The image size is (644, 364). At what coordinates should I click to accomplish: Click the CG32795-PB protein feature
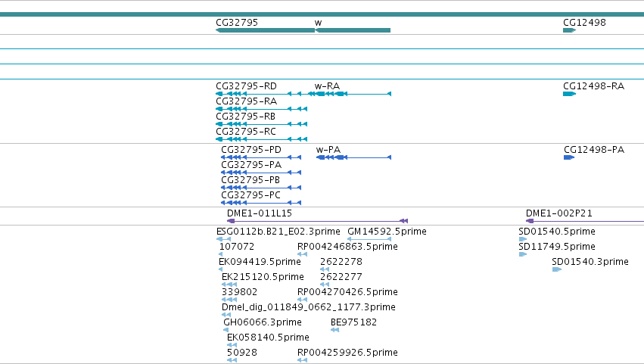(x=261, y=188)
